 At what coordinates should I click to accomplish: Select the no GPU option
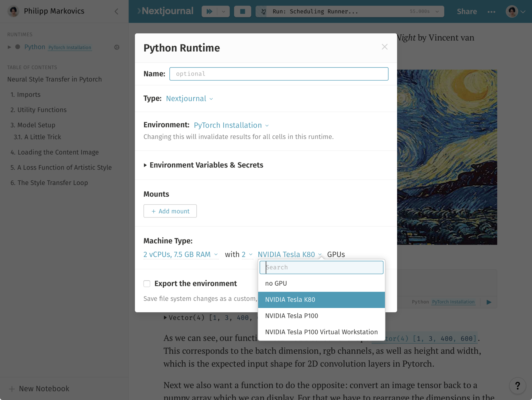pos(321,283)
